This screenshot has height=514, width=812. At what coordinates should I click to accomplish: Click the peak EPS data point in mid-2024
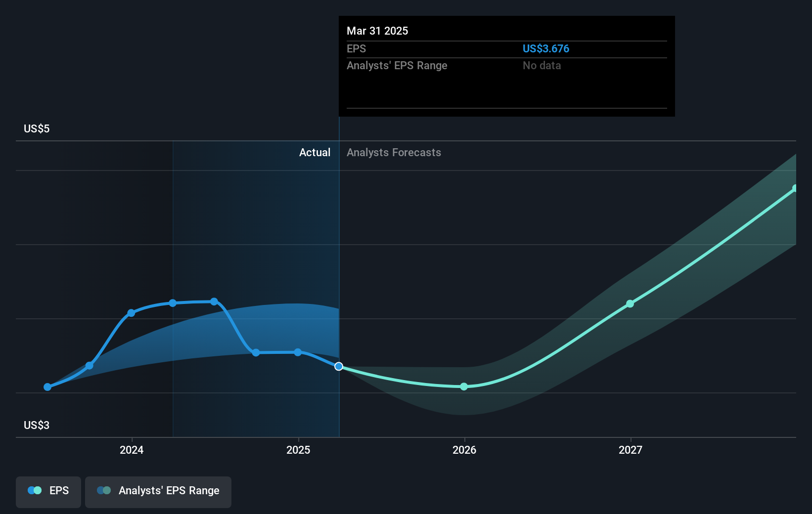pyautogui.click(x=214, y=301)
